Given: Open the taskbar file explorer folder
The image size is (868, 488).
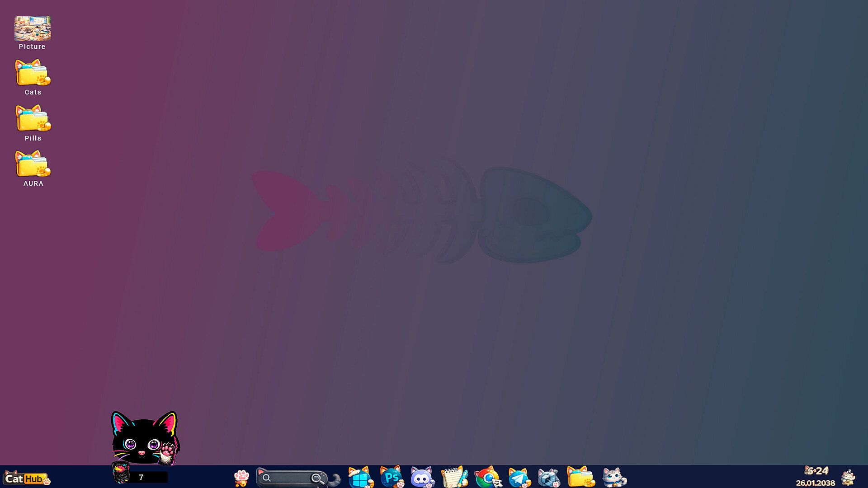Looking at the screenshot, I should coord(580,477).
